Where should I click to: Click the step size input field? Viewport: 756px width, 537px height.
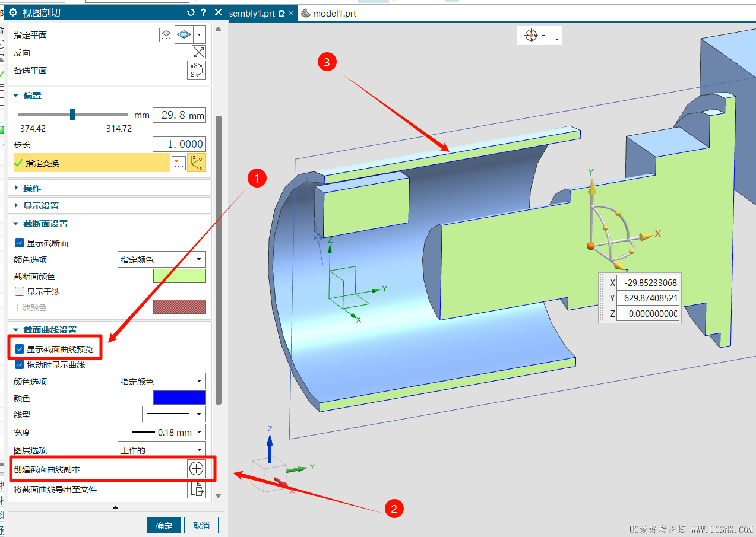pos(179,144)
